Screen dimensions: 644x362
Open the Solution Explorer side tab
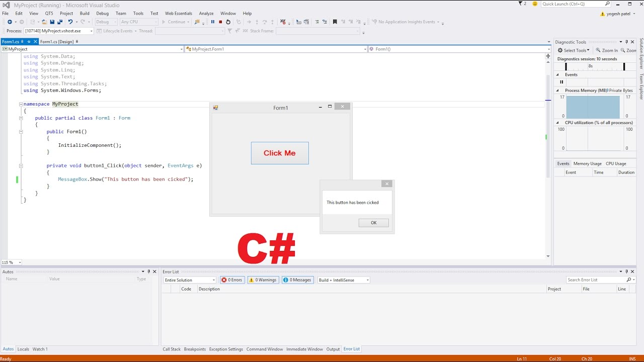click(641, 53)
